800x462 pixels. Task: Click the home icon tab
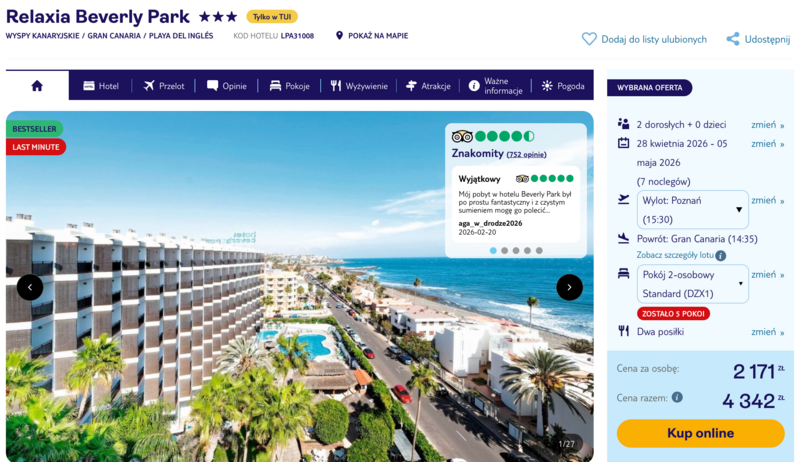point(37,86)
